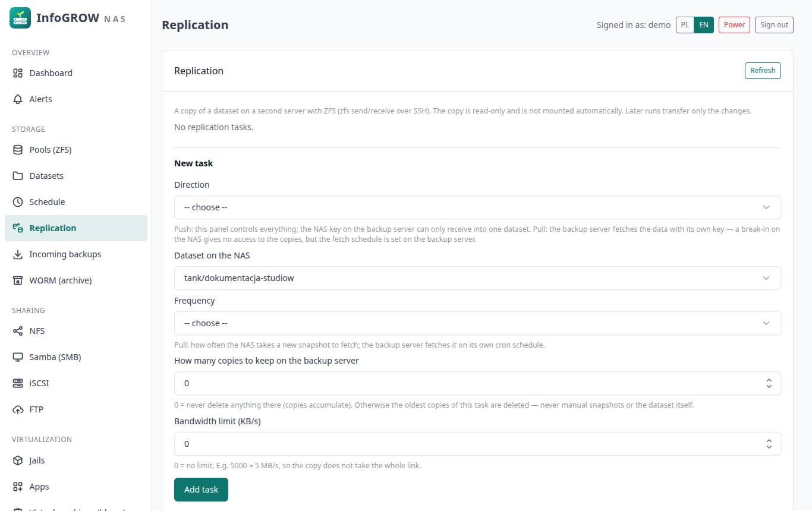The height and width of the screenshot is (511, 812).
Task: Click the Apps grid-plus icon
Action: 18,487
